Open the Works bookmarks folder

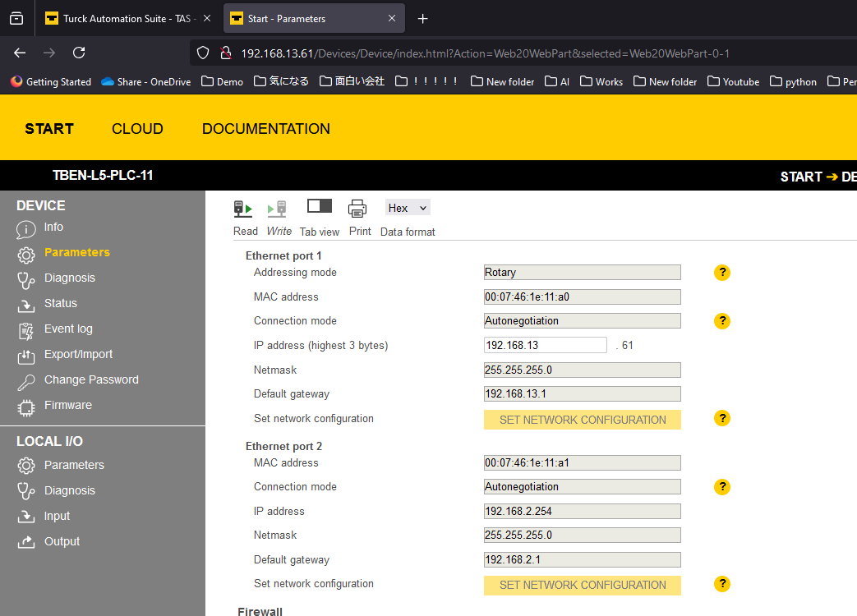[x=601, y=82]
